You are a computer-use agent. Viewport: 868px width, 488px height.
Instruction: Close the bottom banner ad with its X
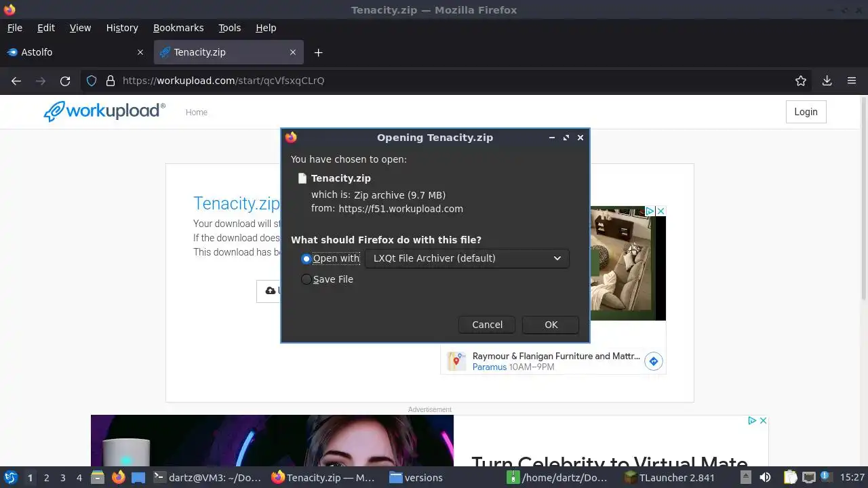(x=763, y=420)
